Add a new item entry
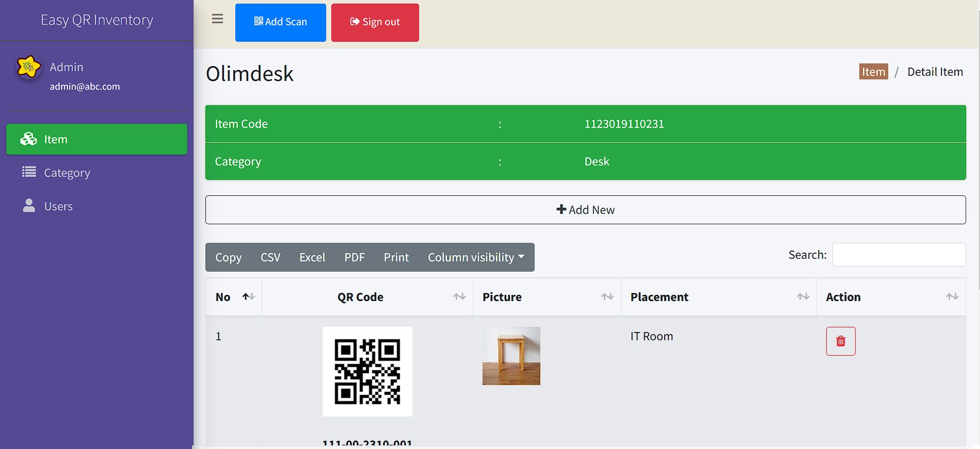The image size is (980, 449). [x=586, y=210]
